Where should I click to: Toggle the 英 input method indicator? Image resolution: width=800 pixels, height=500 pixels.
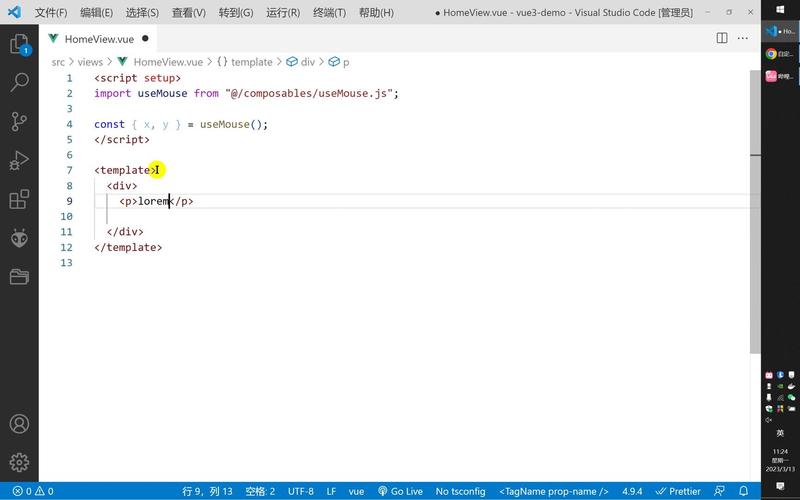tap(780, 433)
